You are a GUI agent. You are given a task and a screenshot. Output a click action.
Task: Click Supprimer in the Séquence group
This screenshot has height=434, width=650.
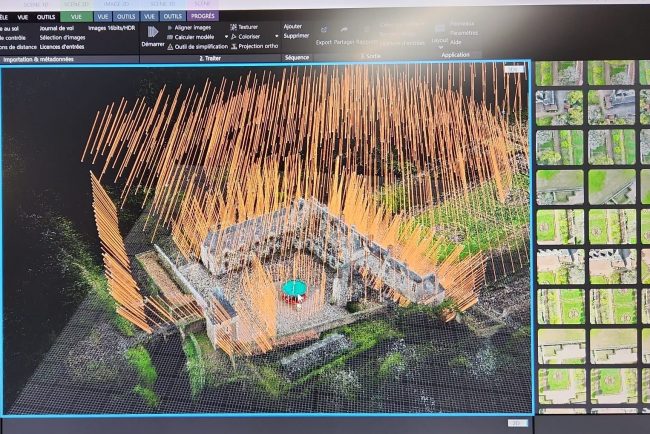click(296, 36)
